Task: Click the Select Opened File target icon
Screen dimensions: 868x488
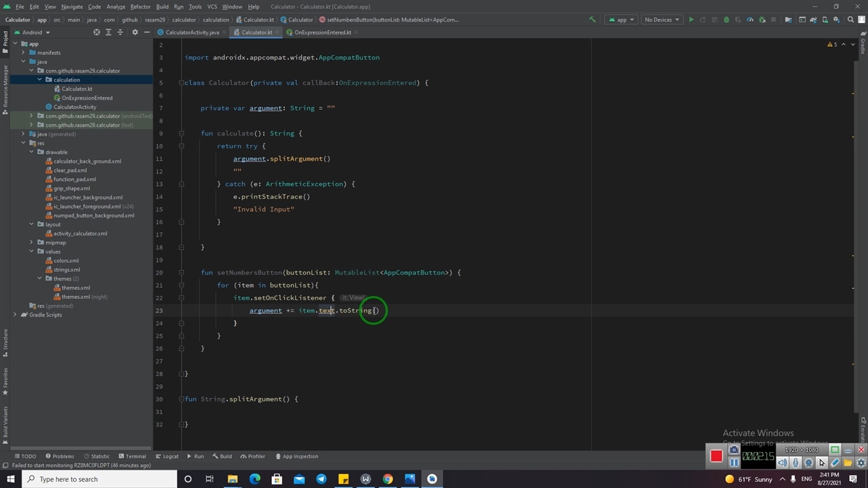Action: tap(96, 33)
